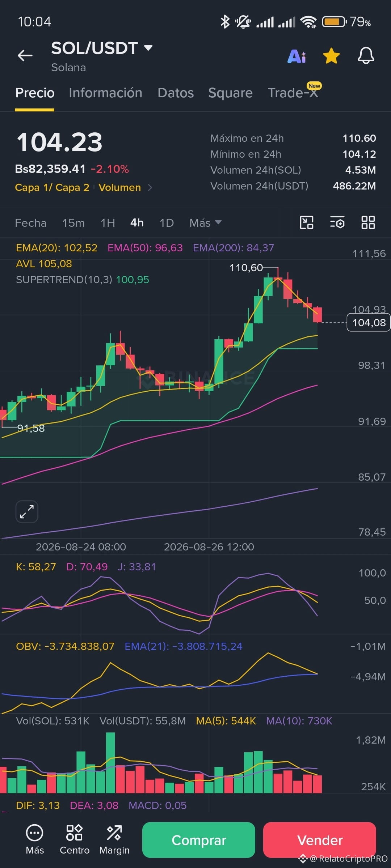Toggle the favorite star icon
This screenshot has height=868, width=391.
(x=331, y=56)
